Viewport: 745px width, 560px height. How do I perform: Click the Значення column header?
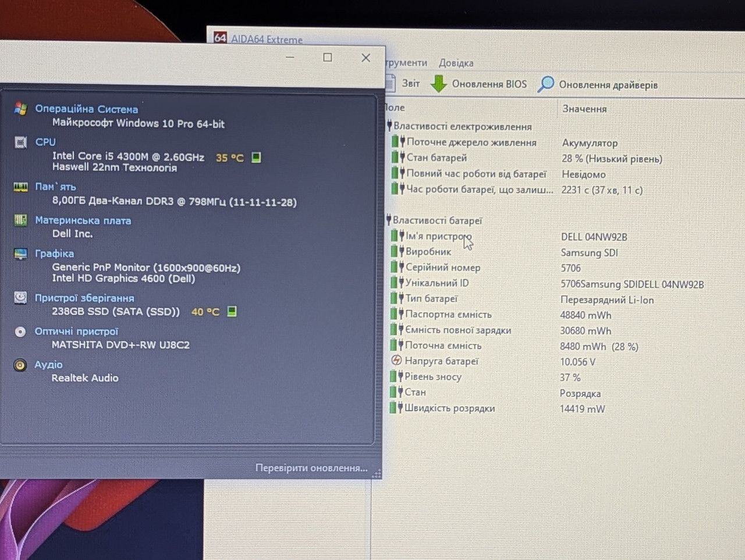tap(584, 109)
